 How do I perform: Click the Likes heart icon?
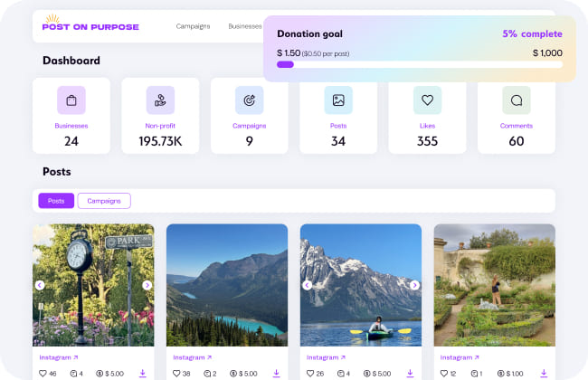[427, 100]
